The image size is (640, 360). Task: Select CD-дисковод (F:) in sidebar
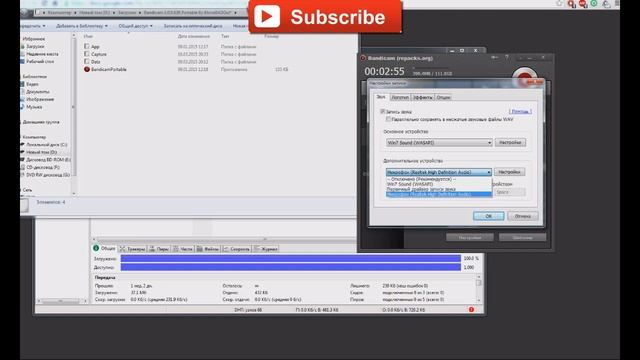[x=42, y=167]
